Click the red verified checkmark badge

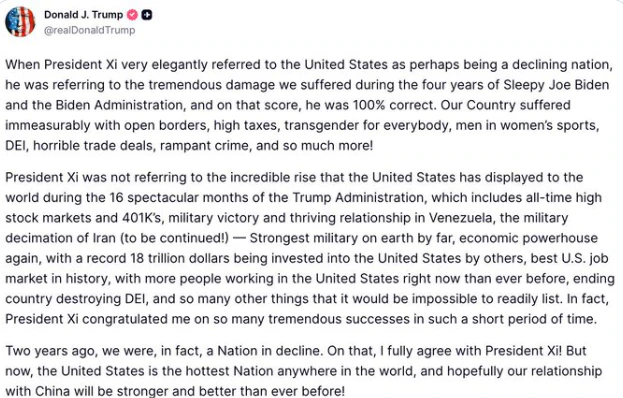click(132, 15)
